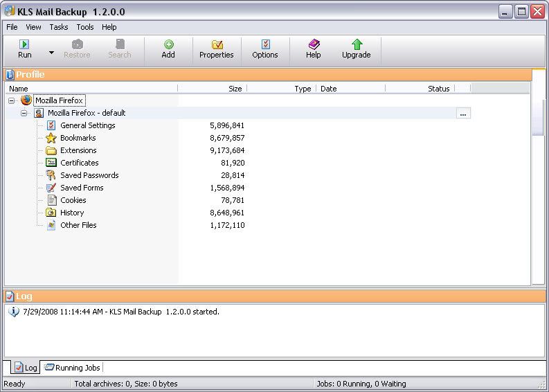Open the Tasks menu
Screen dimensions: 549x392
coord(59,27)
